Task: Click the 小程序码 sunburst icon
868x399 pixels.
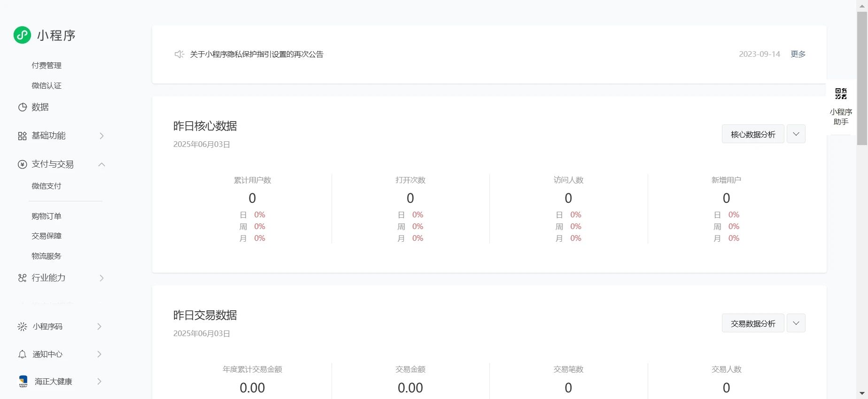Action: click(22, 327)
